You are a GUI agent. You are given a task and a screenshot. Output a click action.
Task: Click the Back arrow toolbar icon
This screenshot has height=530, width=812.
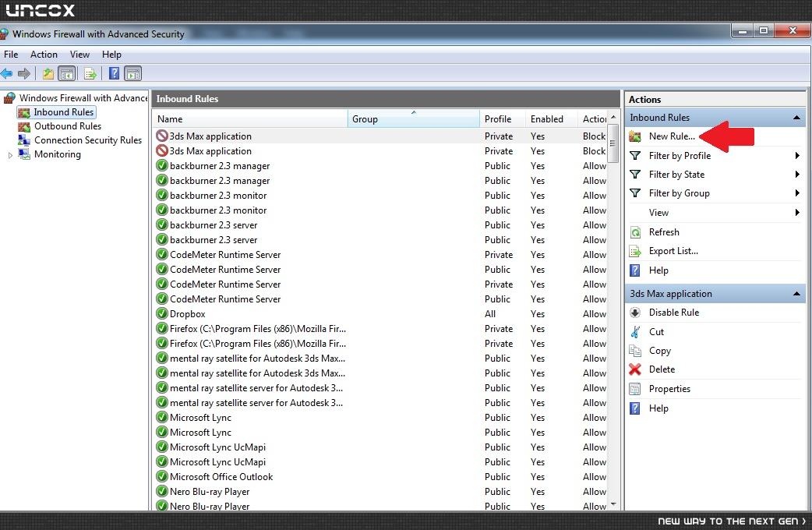[7, 73]
